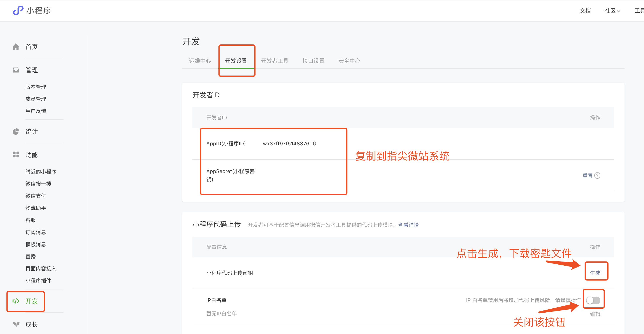Click the 小程序代码上传密钥 row label
Image resolution: width=644 pixels, height=334 pixels.
click(229, 273)
